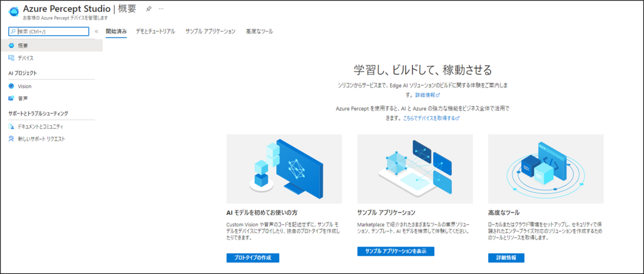Click the 高度なツール card illustration
Image resolution: width=644 pixels, height=274 pixels.
546,169
